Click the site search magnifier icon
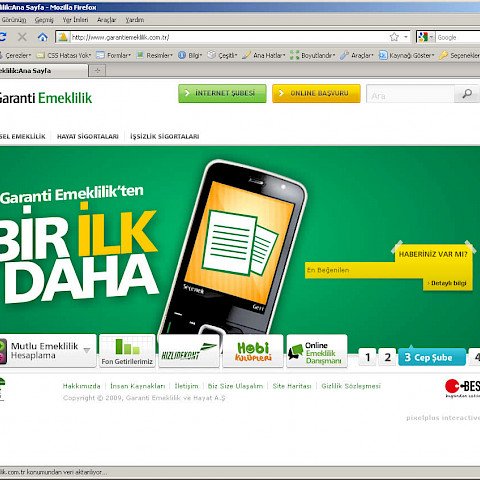This screenshot has width=480, height=480. (x=467, y=94)
